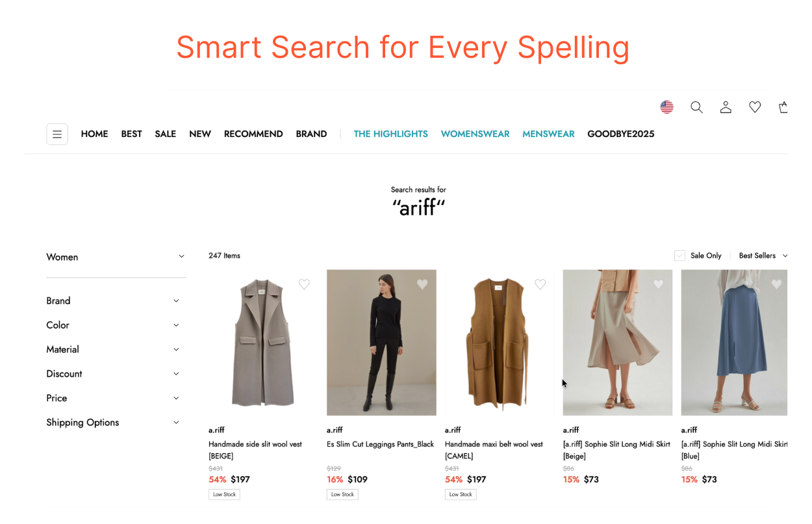Toggle the Sale Only checkbox
This screenshot has height=524, width=812.
click(x=679, y=256)
